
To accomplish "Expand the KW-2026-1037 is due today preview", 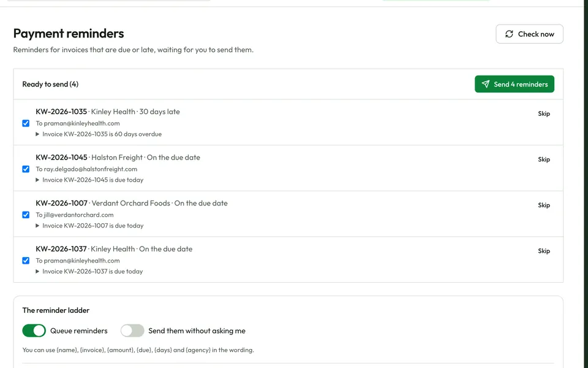I will point(89,272).
